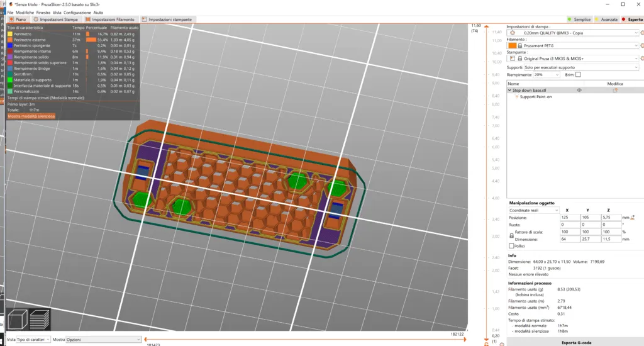Screen dimensions: 644x346
Task: Click the horizontal move slider right thumb
Action: pyautogui.click(x=465, y=340)
